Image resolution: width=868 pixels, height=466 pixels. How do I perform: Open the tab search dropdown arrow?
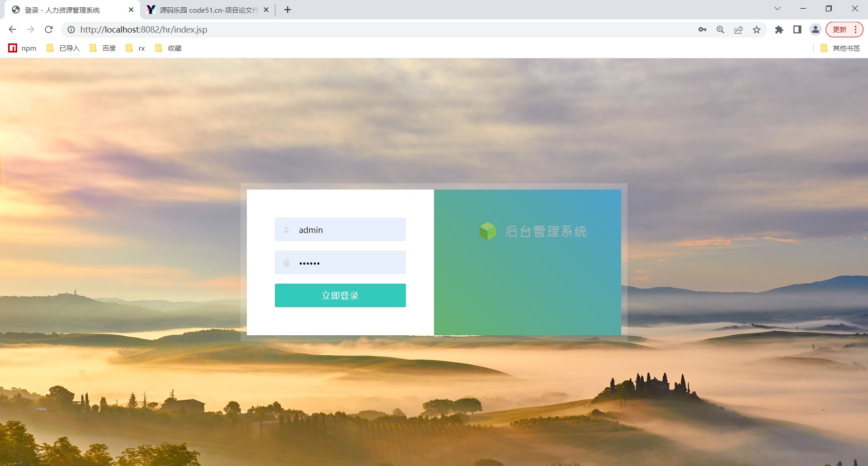[777, 9]
